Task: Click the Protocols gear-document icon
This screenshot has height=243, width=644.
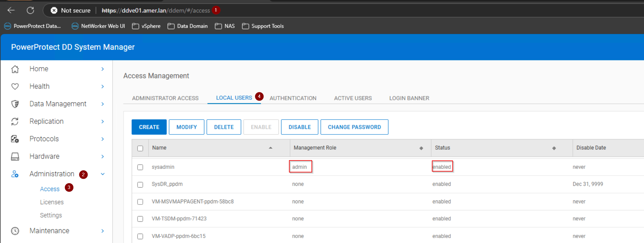Action: click(15, 139)
